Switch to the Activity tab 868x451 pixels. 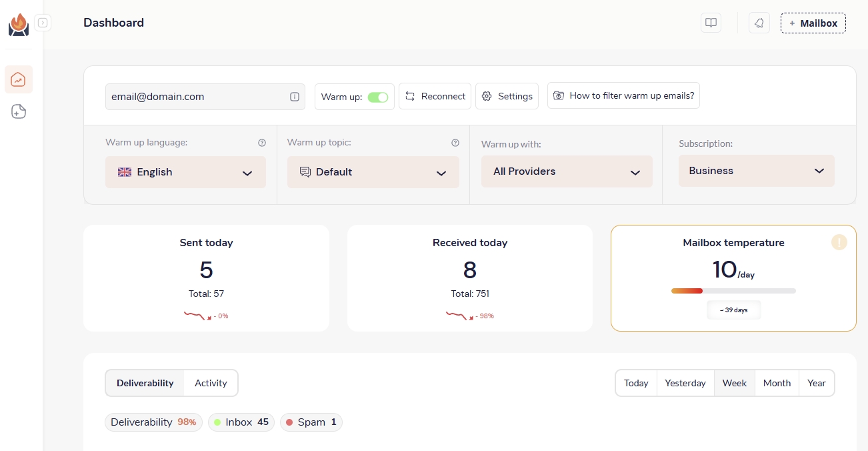(211, 383)
